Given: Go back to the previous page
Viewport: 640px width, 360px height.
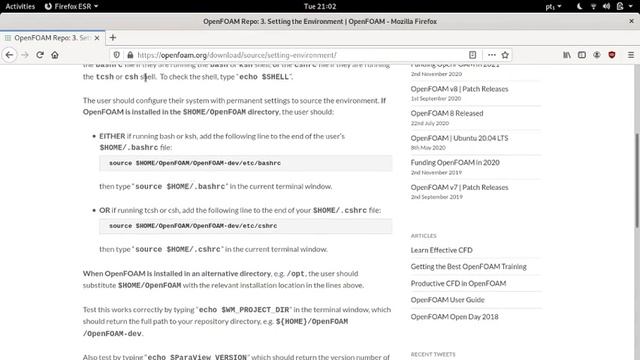Looking at the screenshot, I should [x=9, y=55].
